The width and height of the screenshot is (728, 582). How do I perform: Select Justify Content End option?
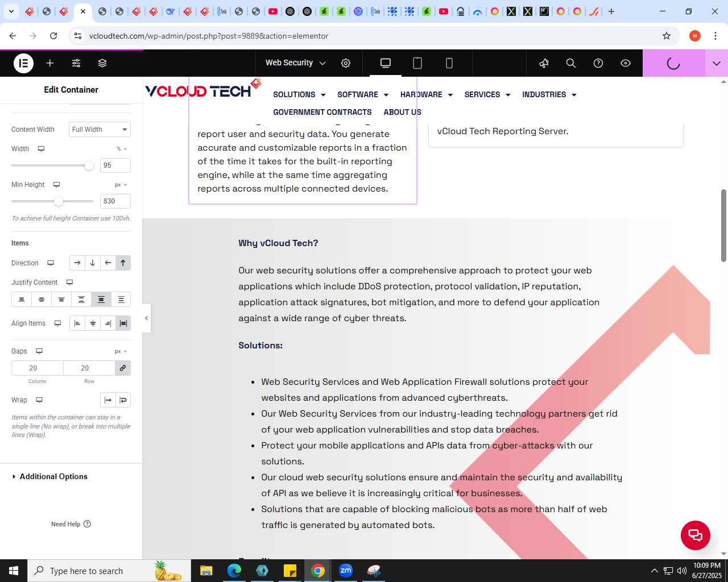tap(61, 300)
